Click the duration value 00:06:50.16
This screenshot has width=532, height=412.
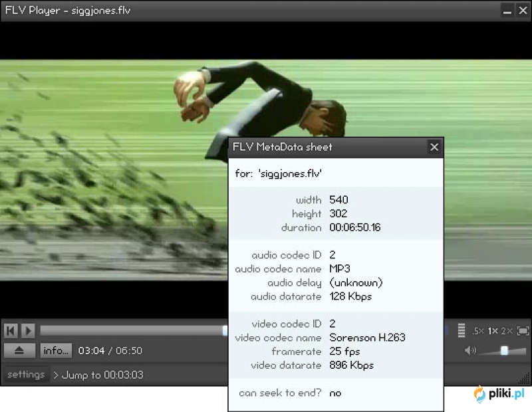pos(355,227)
